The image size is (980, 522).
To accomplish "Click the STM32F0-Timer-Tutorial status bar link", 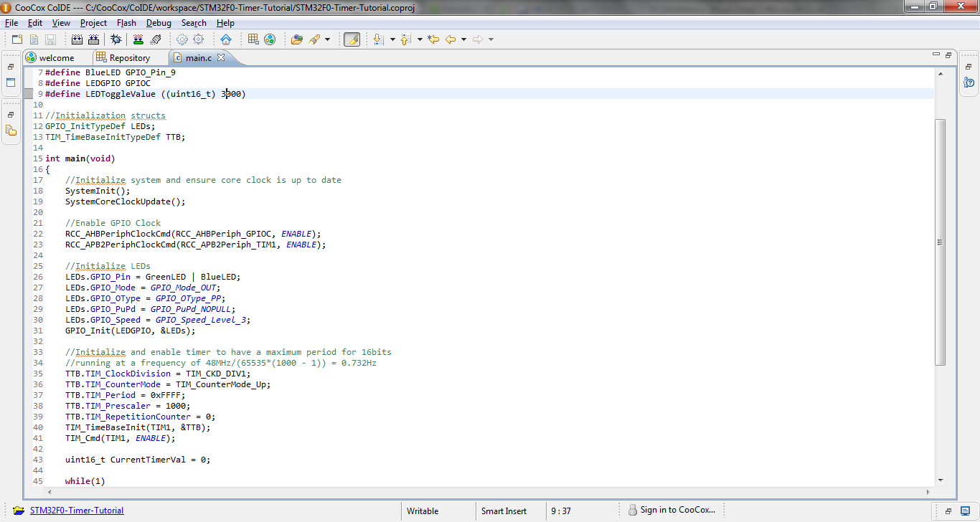I will (x=77, y=511).
